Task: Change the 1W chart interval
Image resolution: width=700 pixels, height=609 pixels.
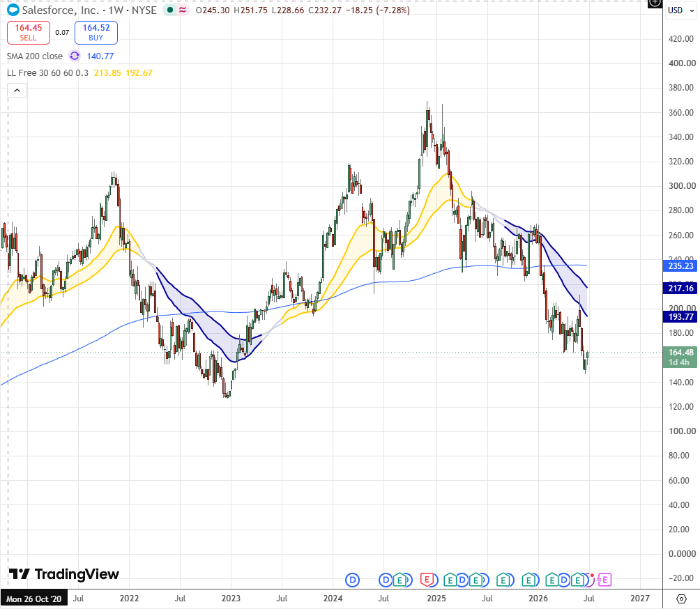Action: pos(116,10)
